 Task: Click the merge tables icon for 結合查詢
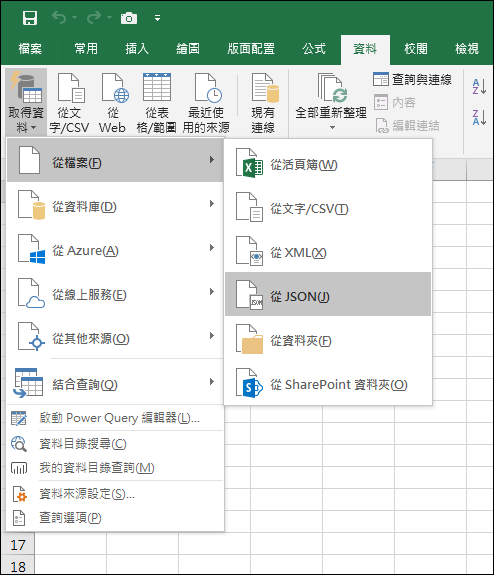[29, 383]
